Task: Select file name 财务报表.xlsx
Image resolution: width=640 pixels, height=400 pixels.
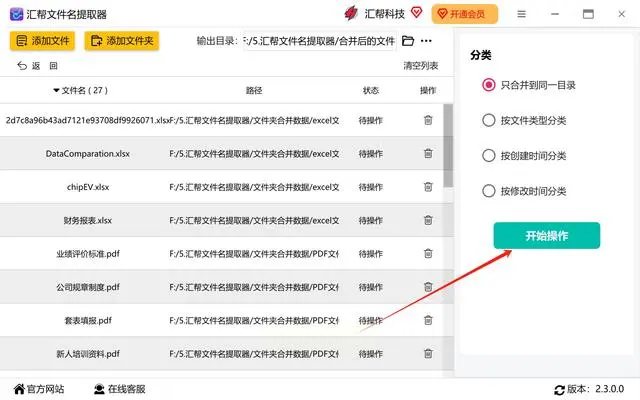Action: point(88,220)
